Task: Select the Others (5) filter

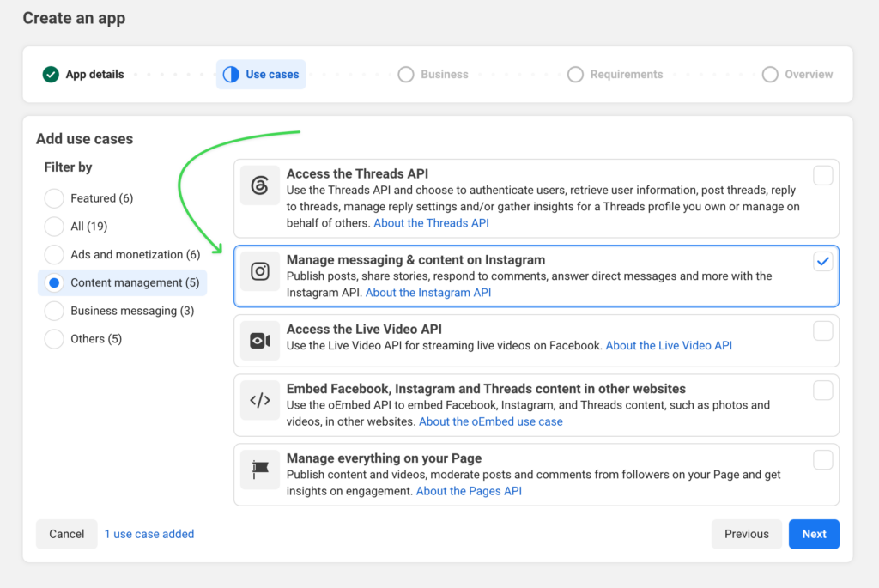Action: coord(54,338)
